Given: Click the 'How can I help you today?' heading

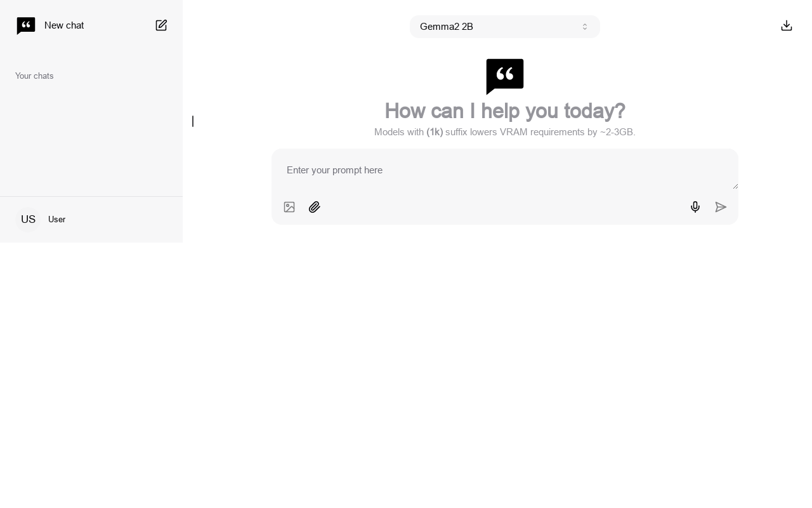Looking at the screenshot, I should 505,111.
